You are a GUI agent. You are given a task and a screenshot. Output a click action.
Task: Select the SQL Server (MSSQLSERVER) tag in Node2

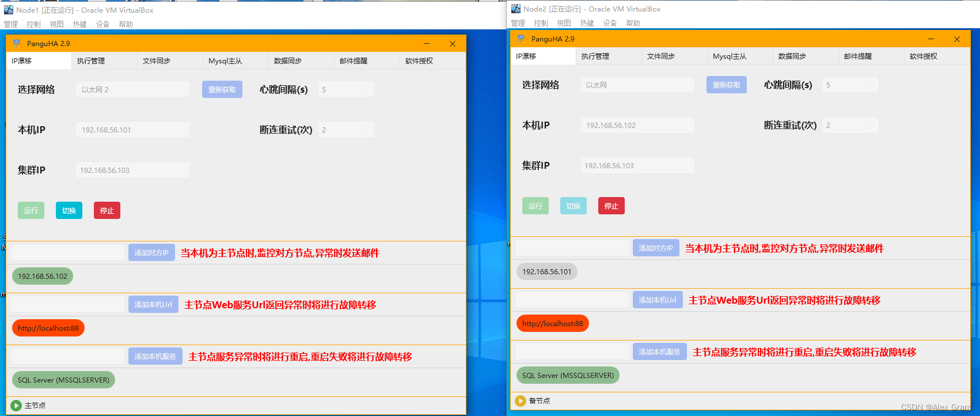[x=568, y=375]
